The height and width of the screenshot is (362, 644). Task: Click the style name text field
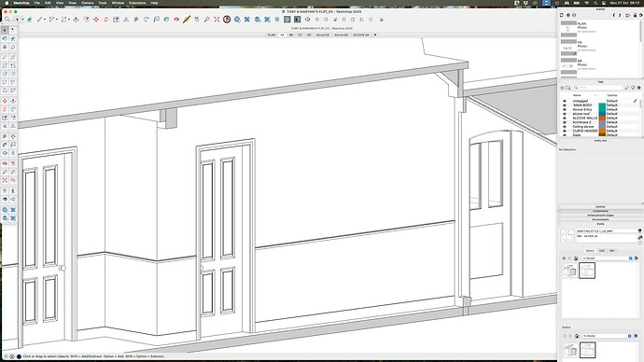click(606, 231)
